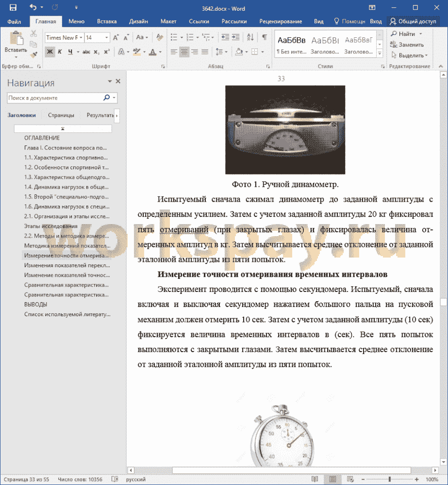Screen dimensions: 448x485
Task: Toggle center alignment button
Action: [184, 52]
